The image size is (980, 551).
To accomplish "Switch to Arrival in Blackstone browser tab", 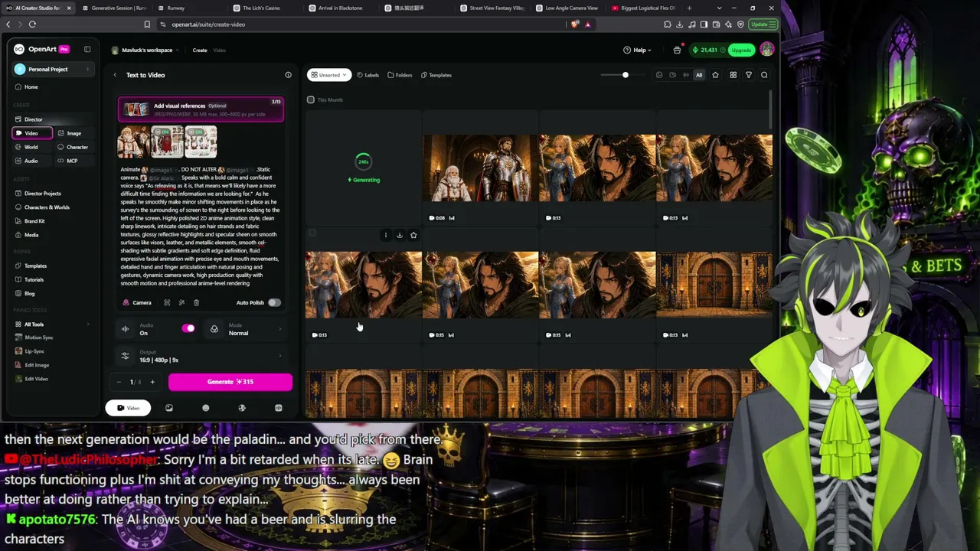I will point(340,8).
